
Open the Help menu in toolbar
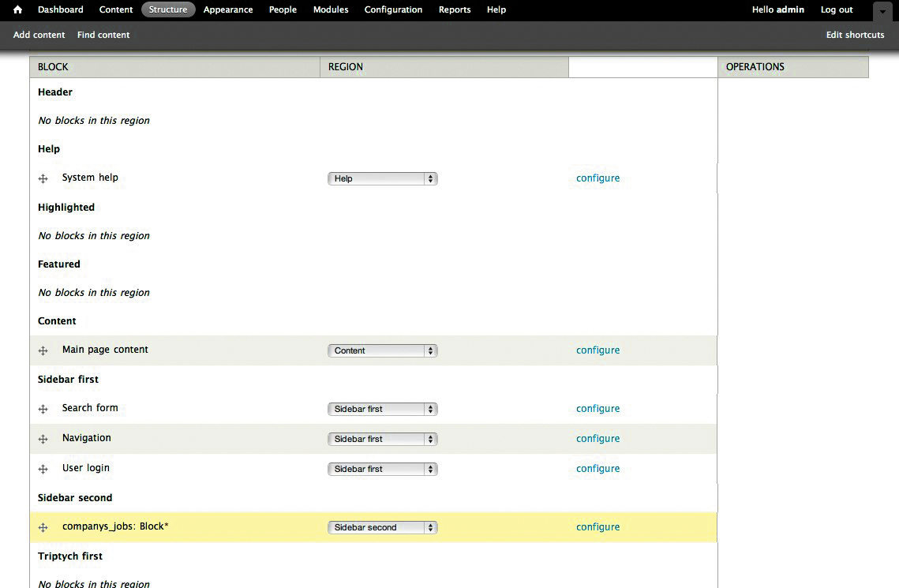click(496, 9)
